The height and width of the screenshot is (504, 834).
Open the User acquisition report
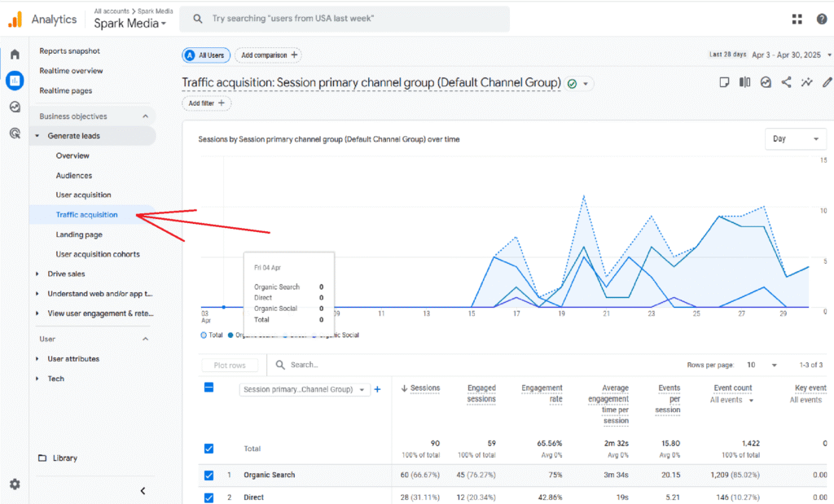(84, 195)
